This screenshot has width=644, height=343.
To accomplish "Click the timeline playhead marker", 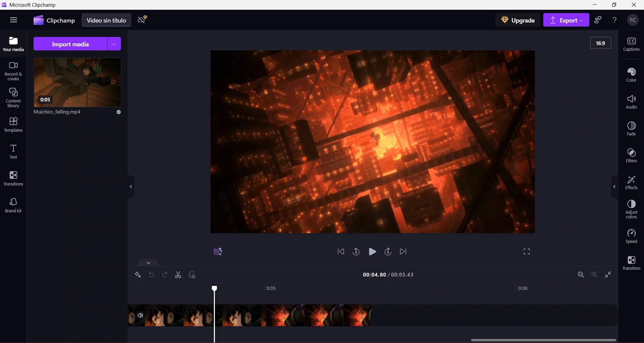I will 215,288.
